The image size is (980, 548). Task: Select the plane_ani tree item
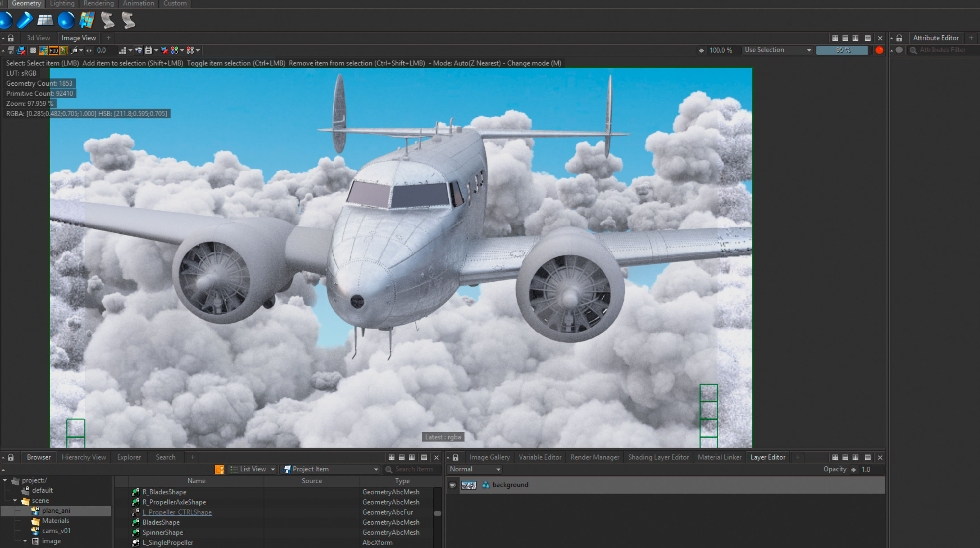[56, 511]
